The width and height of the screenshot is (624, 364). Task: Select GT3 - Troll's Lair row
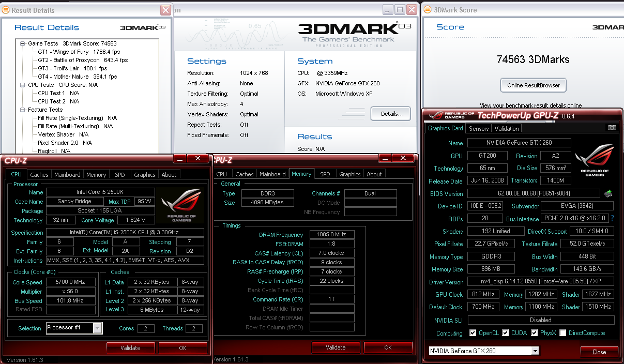72,68
